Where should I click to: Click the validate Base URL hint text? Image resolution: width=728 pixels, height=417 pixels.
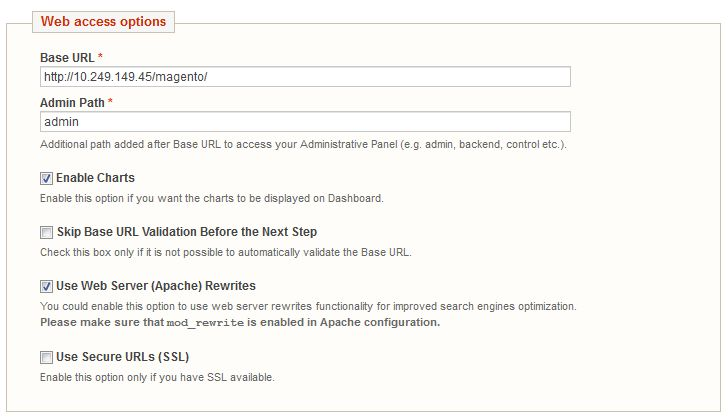(226, 252)
